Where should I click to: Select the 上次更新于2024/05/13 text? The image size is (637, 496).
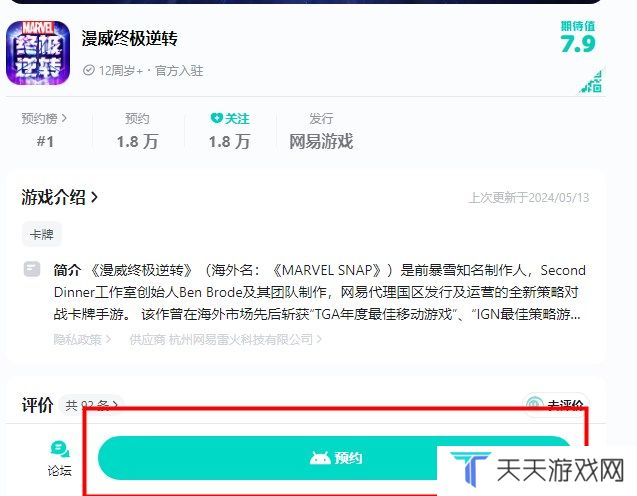tap(529, 198)
